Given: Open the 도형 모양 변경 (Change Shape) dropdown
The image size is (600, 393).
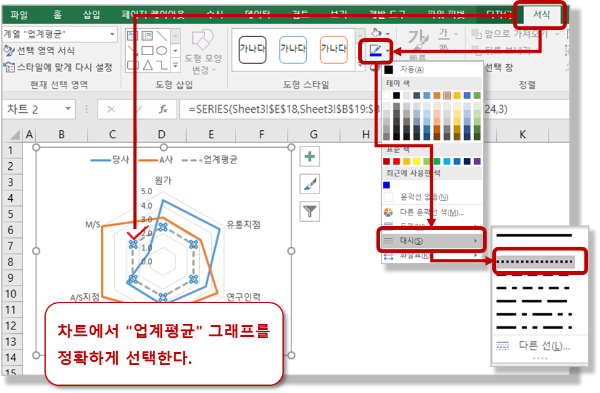Looking at the screenshot, I should coord(203,52).
